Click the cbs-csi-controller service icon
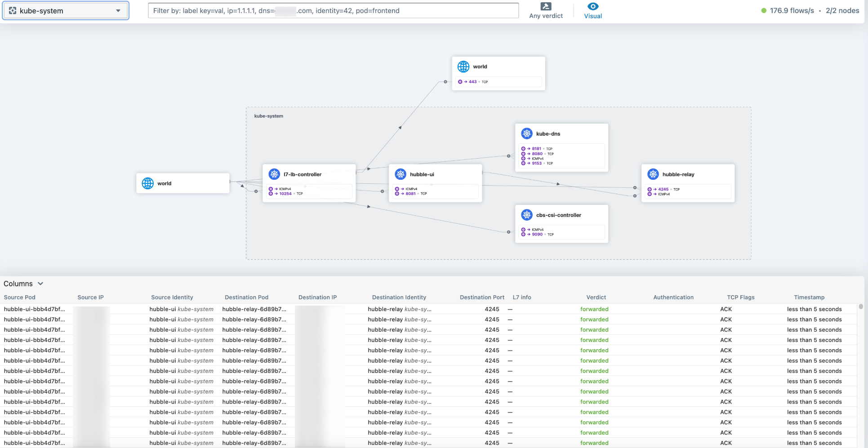This screenshot has width=868, height=448. [527, 215]
